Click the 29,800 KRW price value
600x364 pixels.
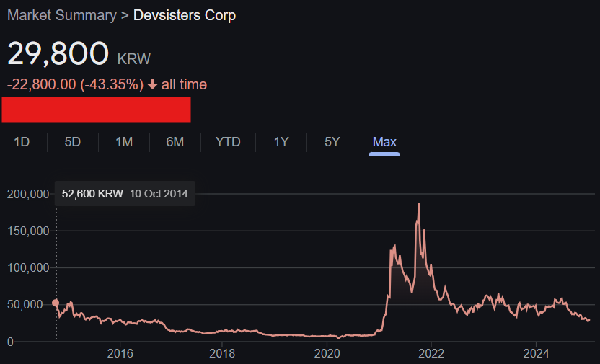click(79, 53)
